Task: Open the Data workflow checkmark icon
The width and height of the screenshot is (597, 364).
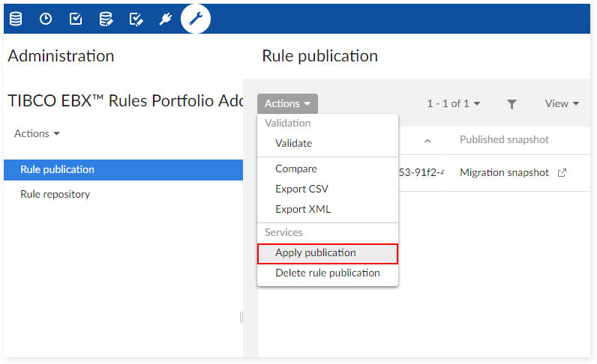Action: point(76,19)
